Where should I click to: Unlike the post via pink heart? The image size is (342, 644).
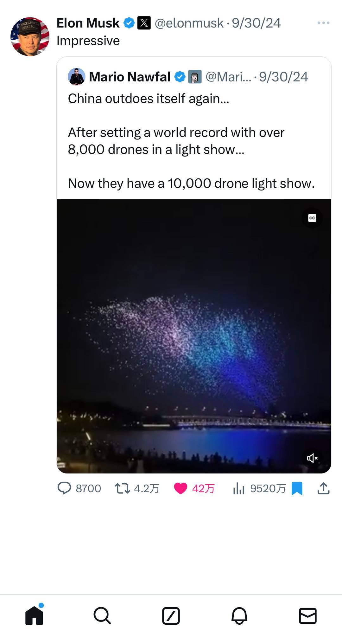[181, 488]
